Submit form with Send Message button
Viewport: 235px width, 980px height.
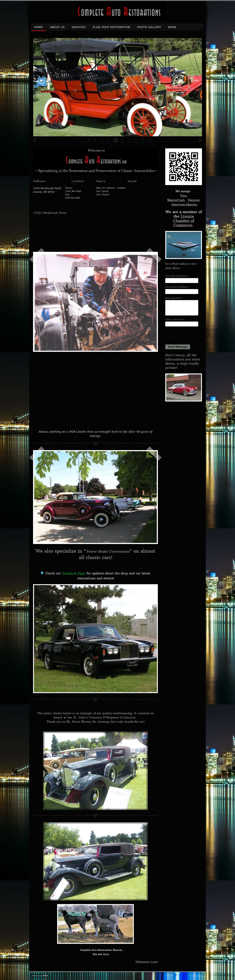(178, 347)
